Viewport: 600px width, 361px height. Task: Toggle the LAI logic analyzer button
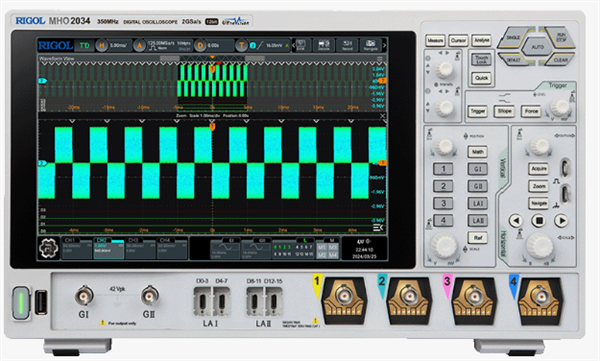click(x=478, y=203)
